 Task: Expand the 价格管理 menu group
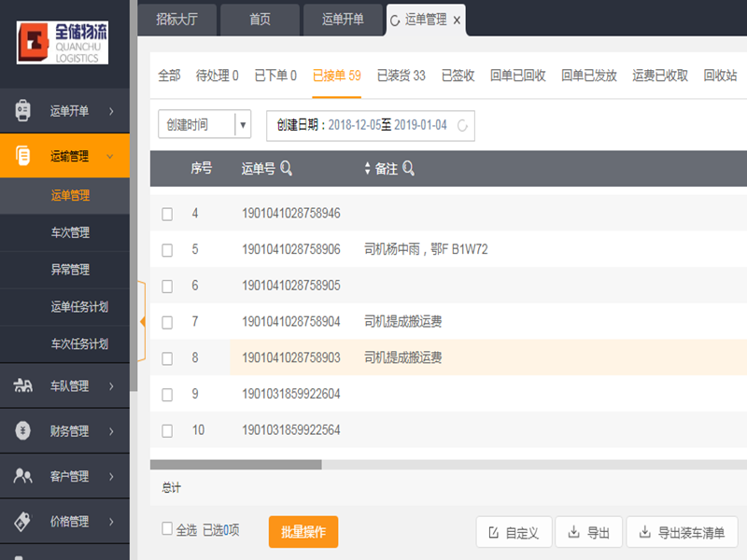(65, 521)
